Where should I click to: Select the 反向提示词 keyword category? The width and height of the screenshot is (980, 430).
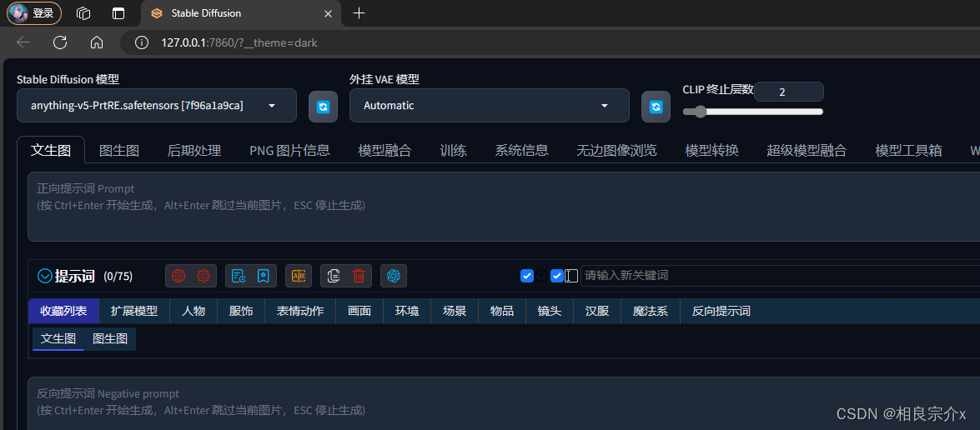(x=721, y=311)
